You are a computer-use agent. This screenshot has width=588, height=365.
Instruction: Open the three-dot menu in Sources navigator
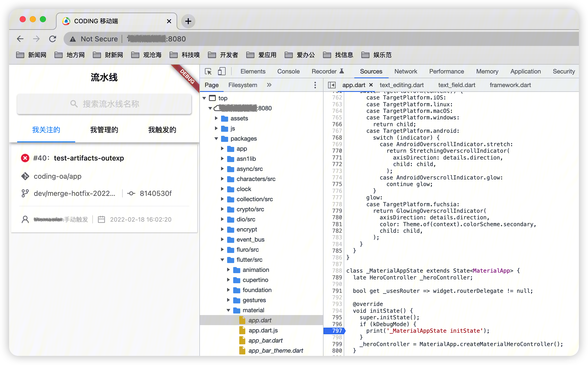(315, 85)
